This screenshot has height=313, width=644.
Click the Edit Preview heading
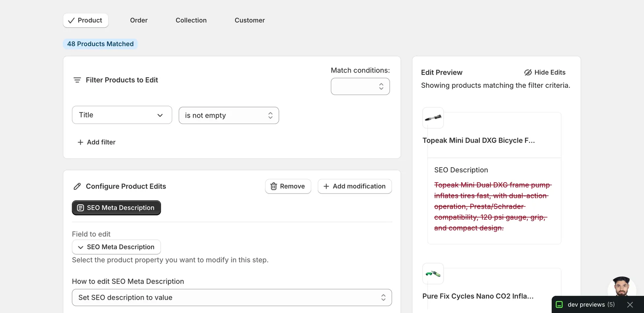[442, 73]
